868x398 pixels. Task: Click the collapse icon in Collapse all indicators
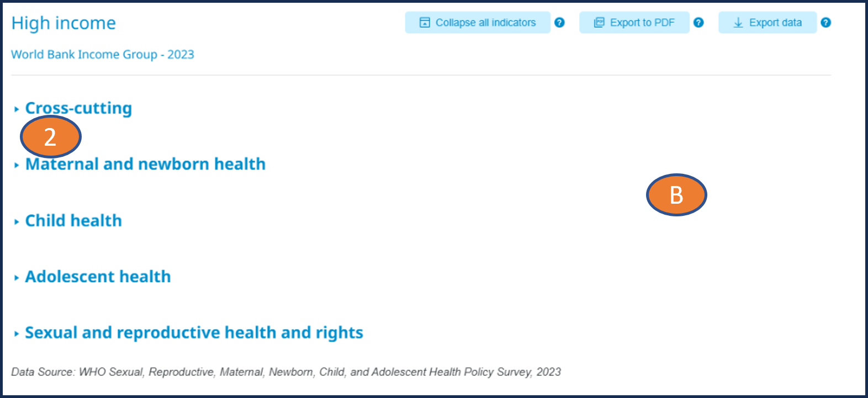[425, 23]
